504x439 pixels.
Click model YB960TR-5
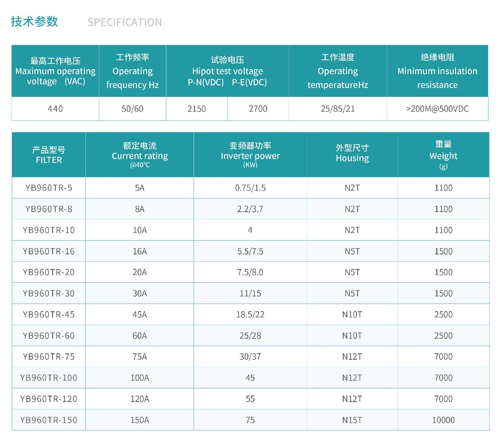[x=49, y=188]
